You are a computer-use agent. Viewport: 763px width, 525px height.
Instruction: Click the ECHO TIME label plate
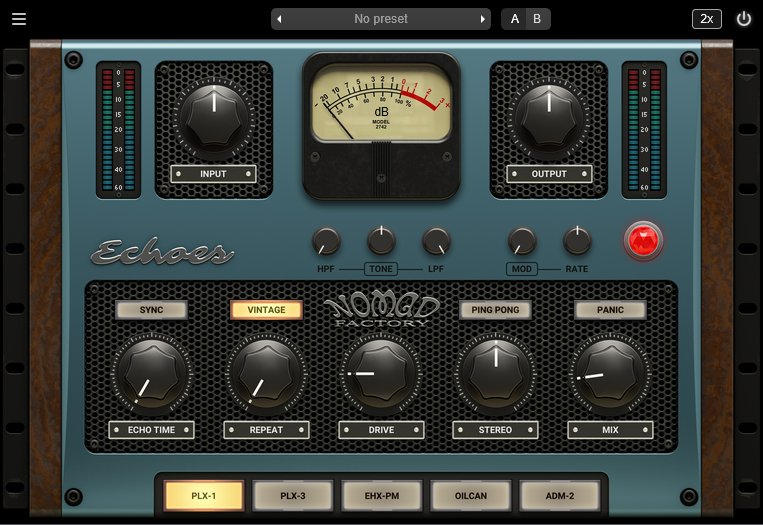pos(151,430)
